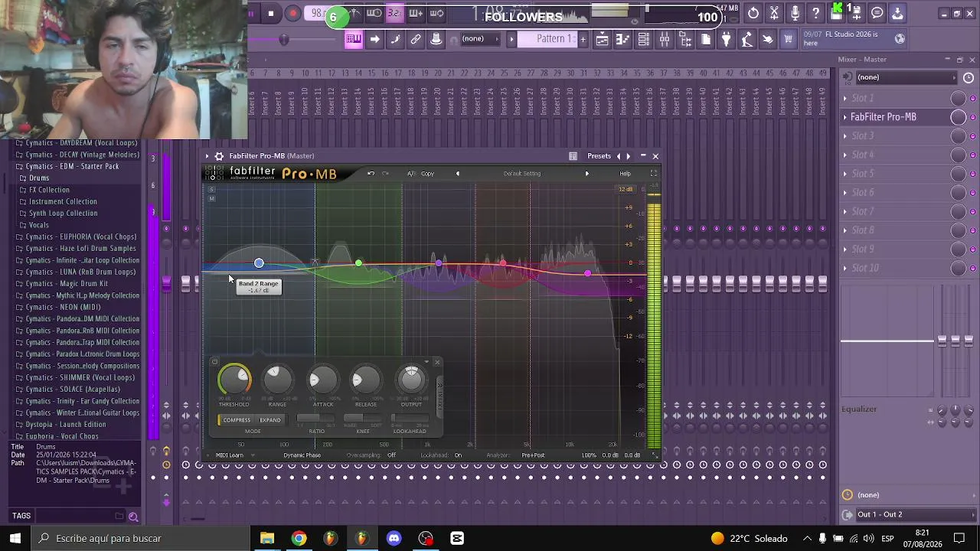Toggle FabFilter full screen mode
The height and width of the screenshot is (551, 980).
653,174
